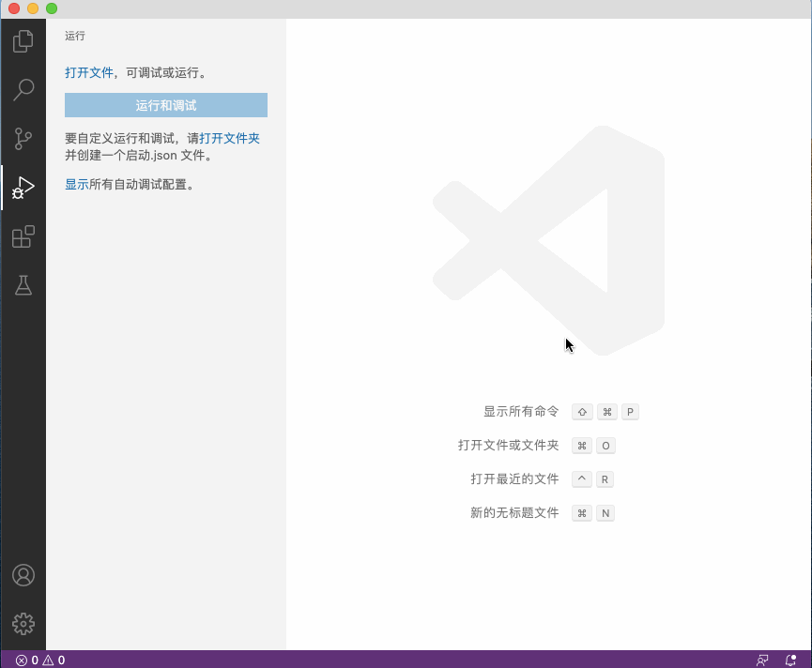The width and height of the screenshot is (812, 668).
Task: Select the Run and Debug activity icon
Action: (23, 188)
